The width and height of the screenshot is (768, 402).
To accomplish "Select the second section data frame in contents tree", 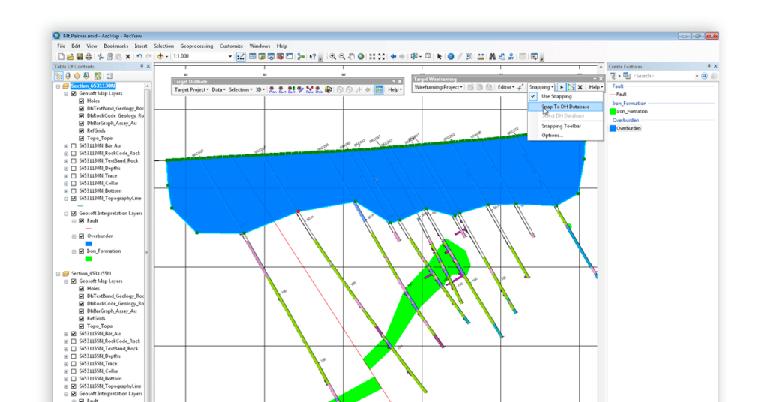I will tap(91, 274).
